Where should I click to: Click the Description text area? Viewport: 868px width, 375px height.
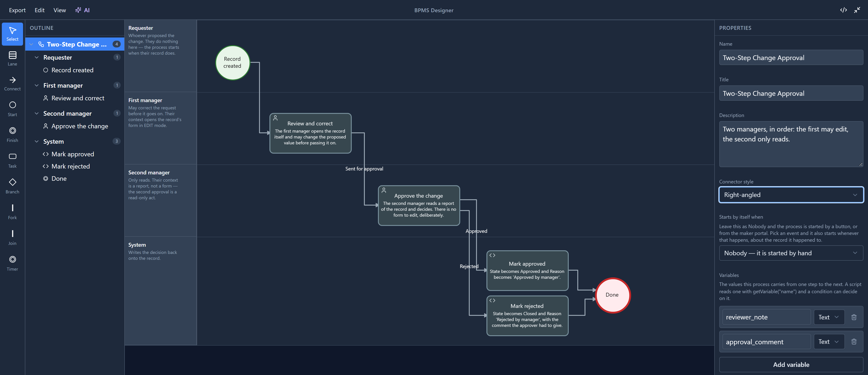pos(791,144)
